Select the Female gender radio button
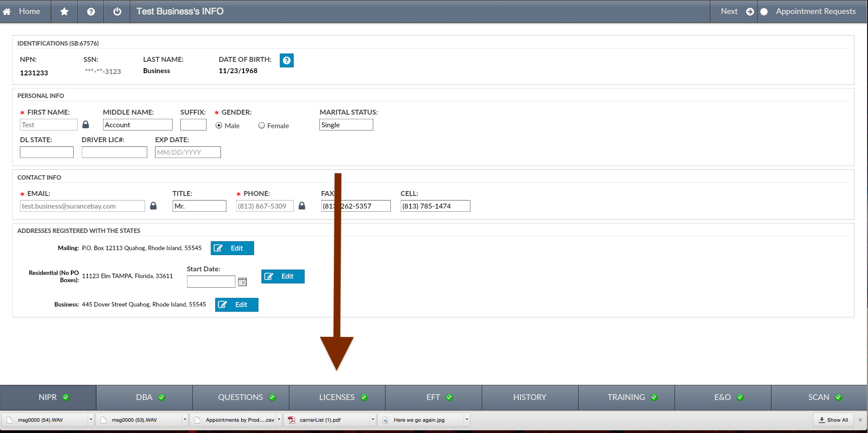Screen dimensions: 868x433 point(262,126)
